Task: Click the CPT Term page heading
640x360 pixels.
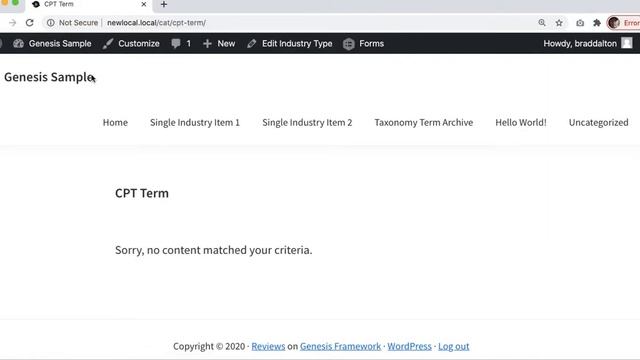Action: point(142,193)
